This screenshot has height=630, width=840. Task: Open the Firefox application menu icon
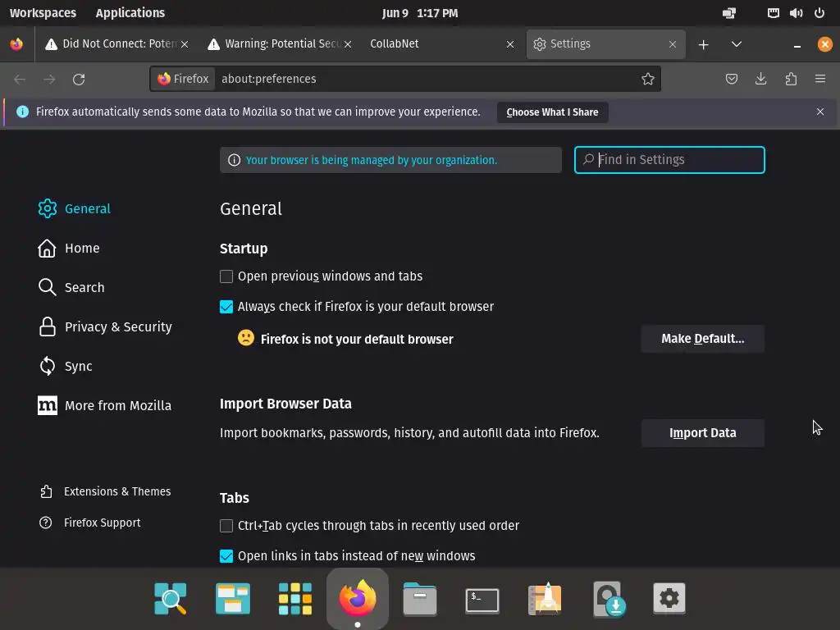tap(820, 79)
